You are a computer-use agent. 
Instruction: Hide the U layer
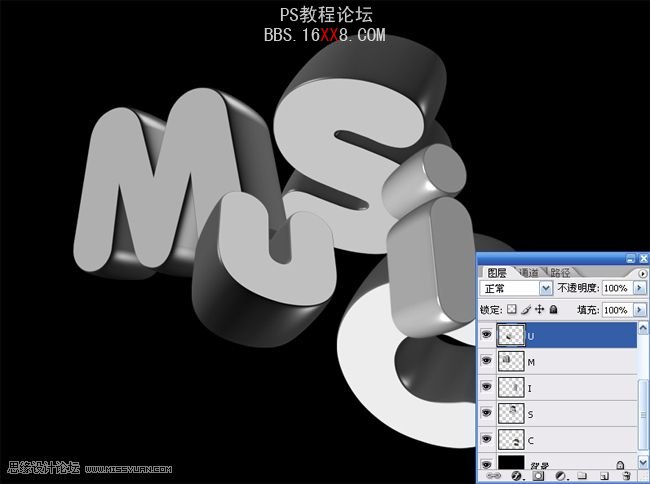(487, 335)
